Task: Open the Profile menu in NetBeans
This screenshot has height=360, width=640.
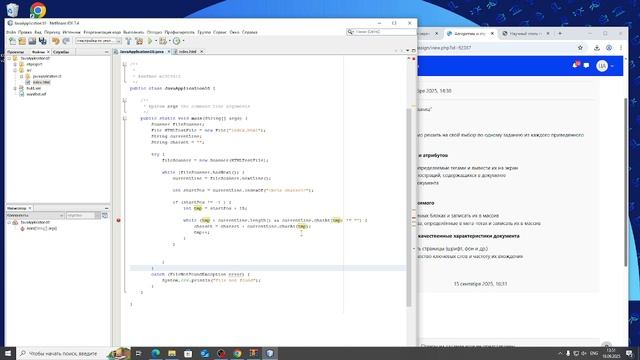Action: click(180, 32)
